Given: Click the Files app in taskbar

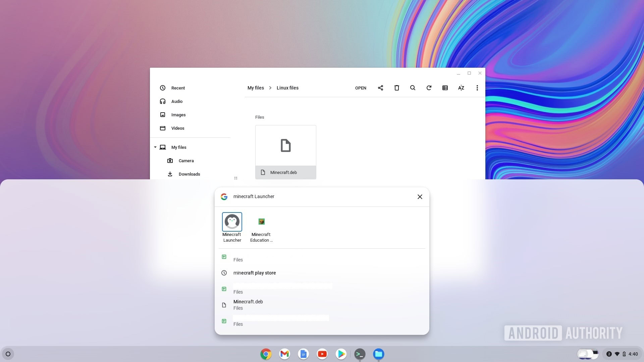Looking at the screenshot, I should (379, 354).
